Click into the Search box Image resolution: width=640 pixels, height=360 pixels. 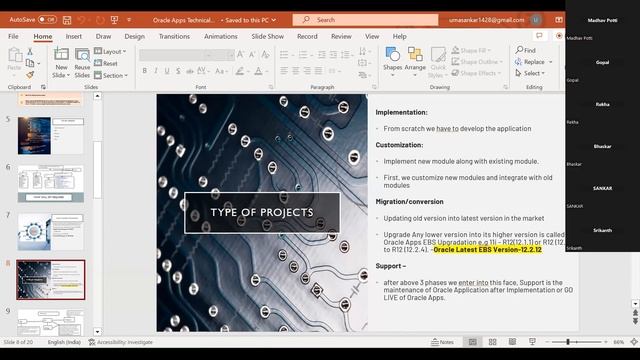point(365,20)
